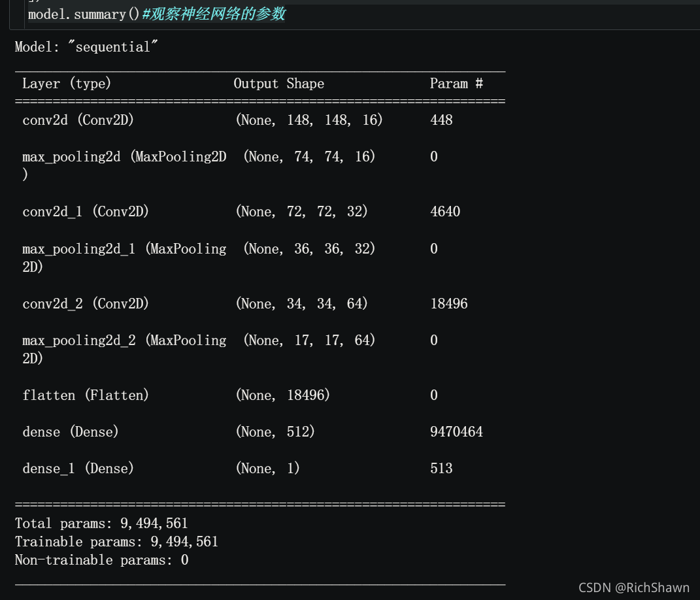Click the Total params: 9,494,561 line

click(x=101, y=524)
